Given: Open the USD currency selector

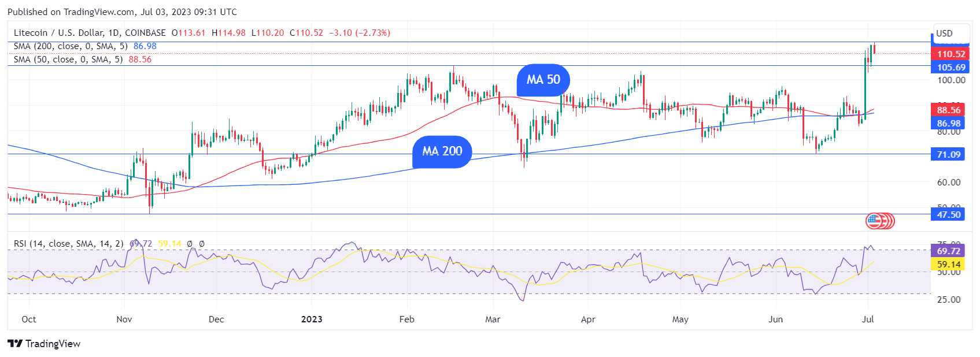Looking at the screenshot, I should coord(944,34).
